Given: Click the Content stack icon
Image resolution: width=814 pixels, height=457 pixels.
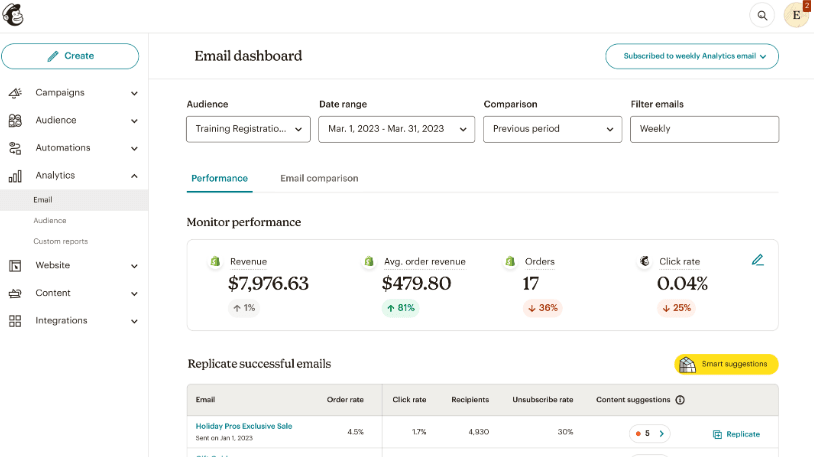Looking at the screenshot, I should 15,293.
